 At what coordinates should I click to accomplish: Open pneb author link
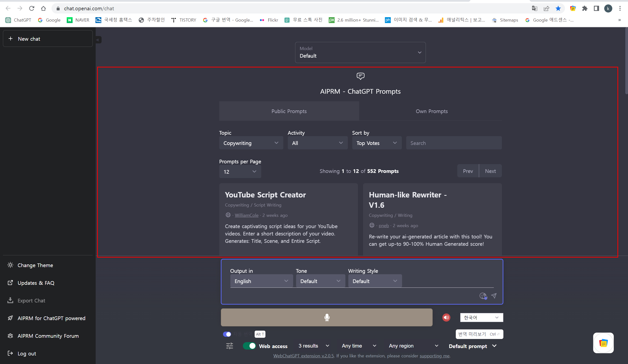pyautogui.click(x=383, y=225)
